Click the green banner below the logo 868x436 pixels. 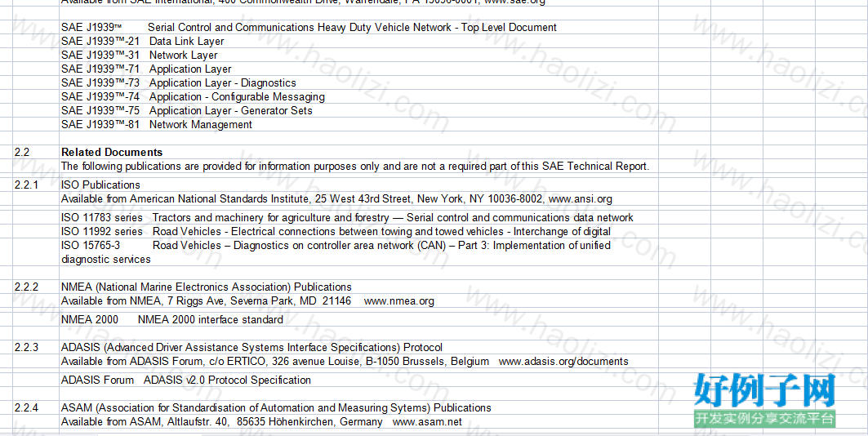[764, 418]
